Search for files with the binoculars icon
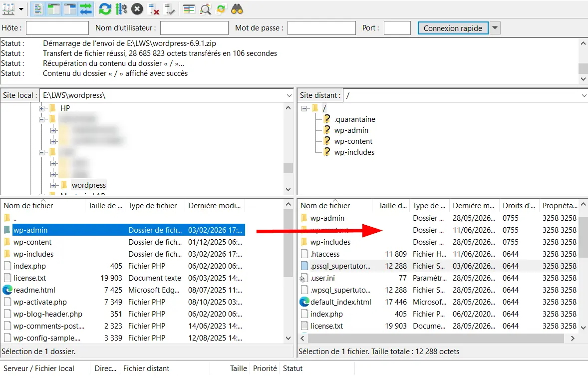 (237, 9)
